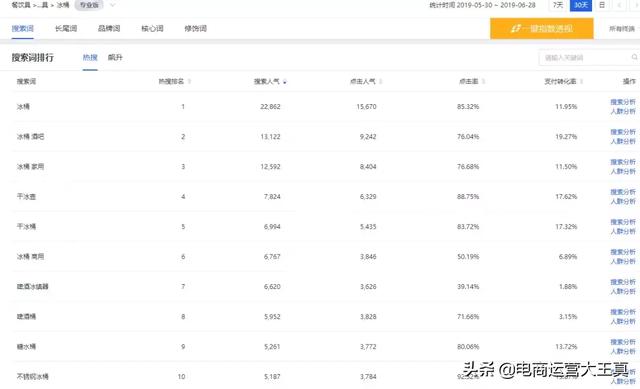Open 搜索分析 for rank 6 row
Viewport: 640px width, 389px height.
(x=623, y=252)
